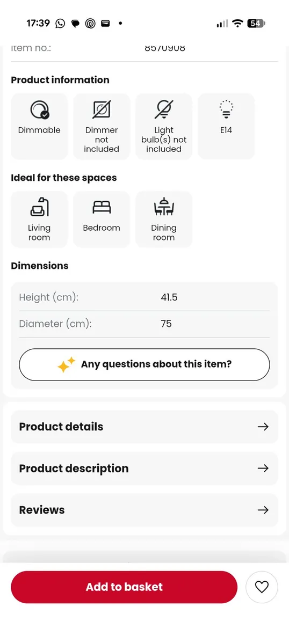Tap the Dimmer not included icon
289x644 pixels.
pos(102,109)
